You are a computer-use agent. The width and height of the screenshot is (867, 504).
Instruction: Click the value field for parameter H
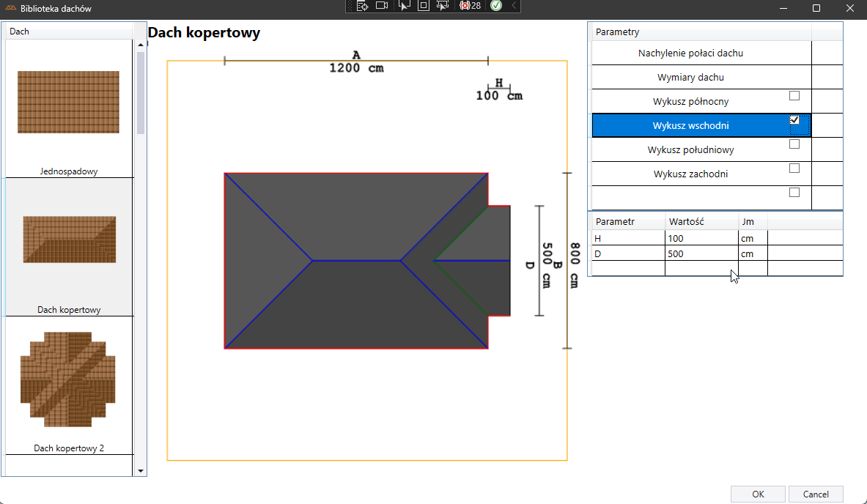tap(701, 239)
